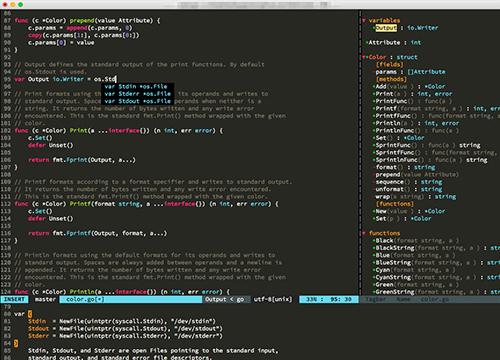This screenshot has width=500, height=360.
Task: Jump to the Add method tag
Action: click(410, 87)
